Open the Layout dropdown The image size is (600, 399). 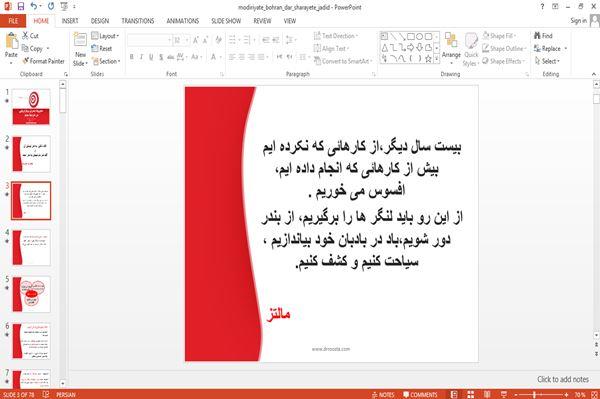(x=105, y=36)
